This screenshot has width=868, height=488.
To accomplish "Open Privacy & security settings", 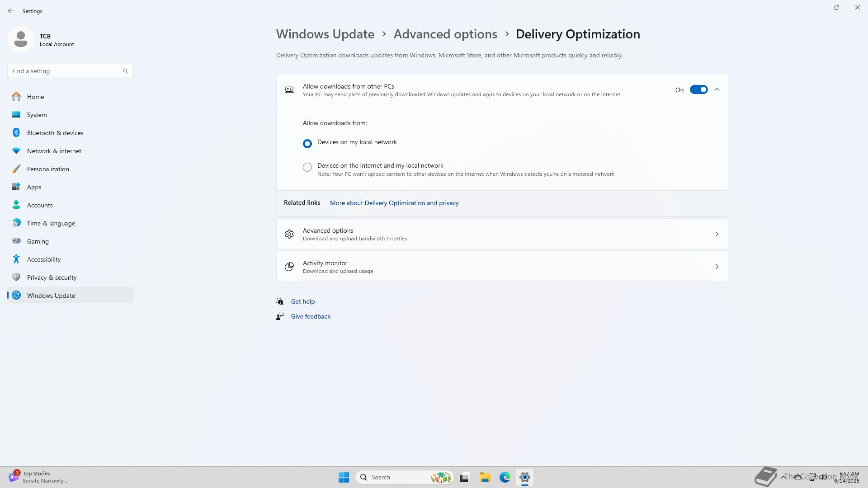I will 52,277.
